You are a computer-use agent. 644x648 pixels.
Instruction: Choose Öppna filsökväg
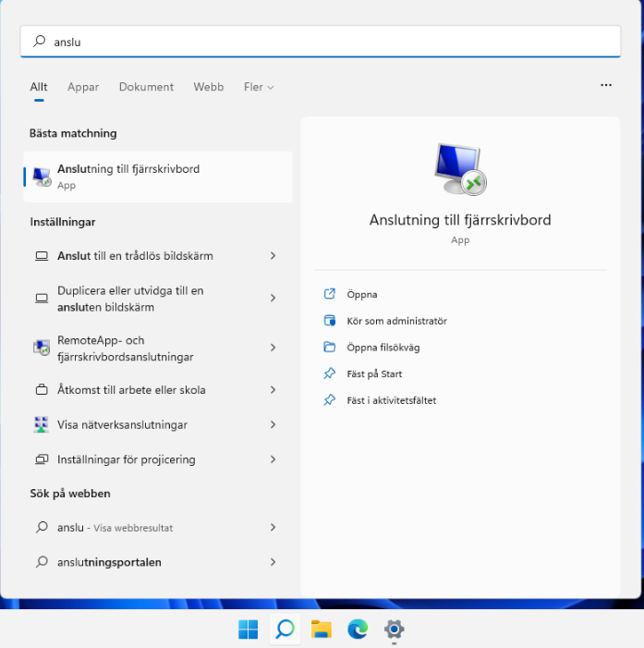coord(383,348)
